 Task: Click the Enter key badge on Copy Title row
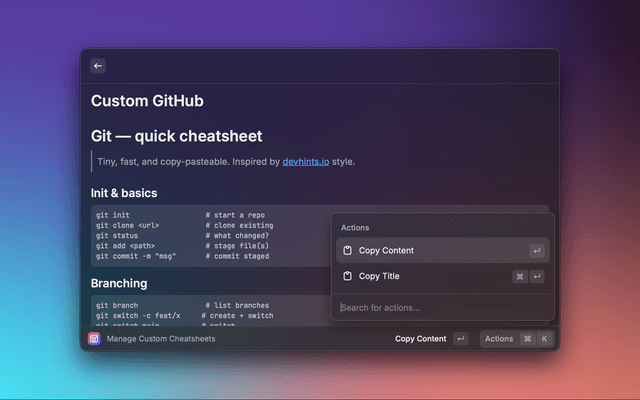537,276
